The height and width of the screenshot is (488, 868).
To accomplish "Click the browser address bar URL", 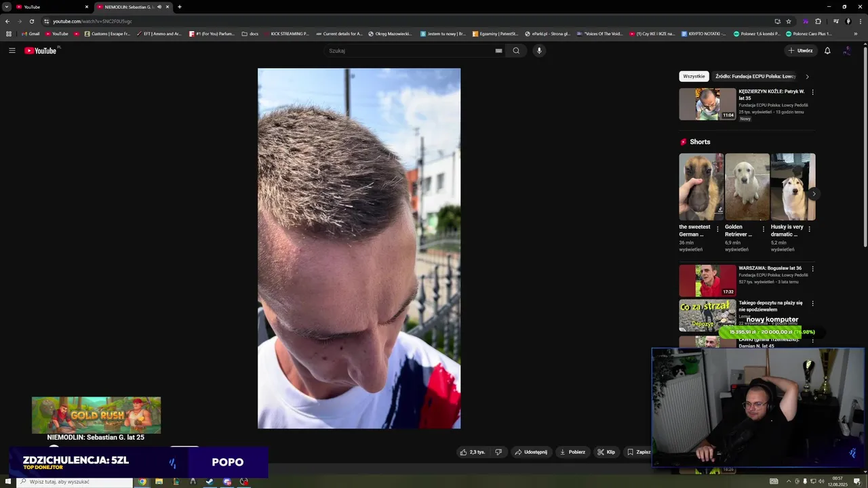I will pyautogui.click(x=92, y=21).
